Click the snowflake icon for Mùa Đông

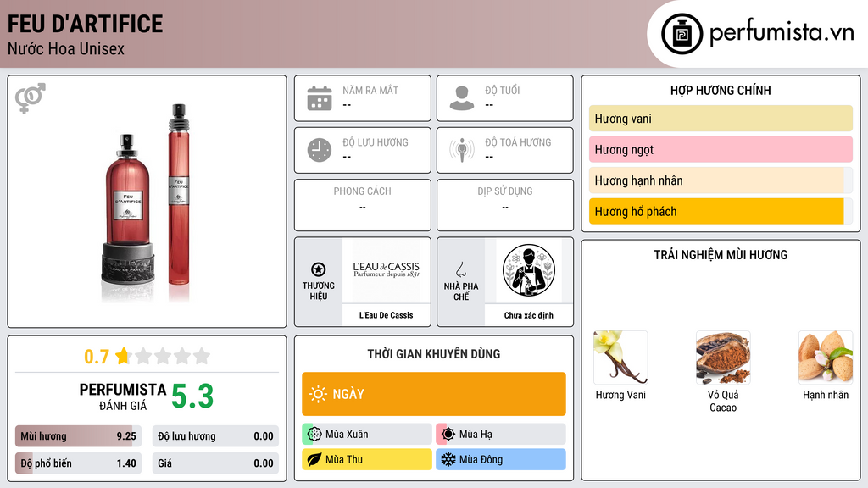(448, 459)
